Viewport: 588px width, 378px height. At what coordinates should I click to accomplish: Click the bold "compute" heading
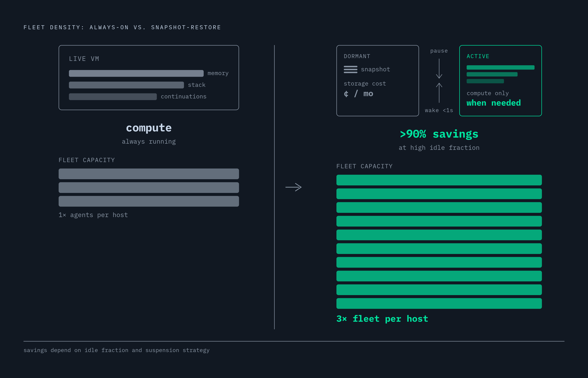149,128
